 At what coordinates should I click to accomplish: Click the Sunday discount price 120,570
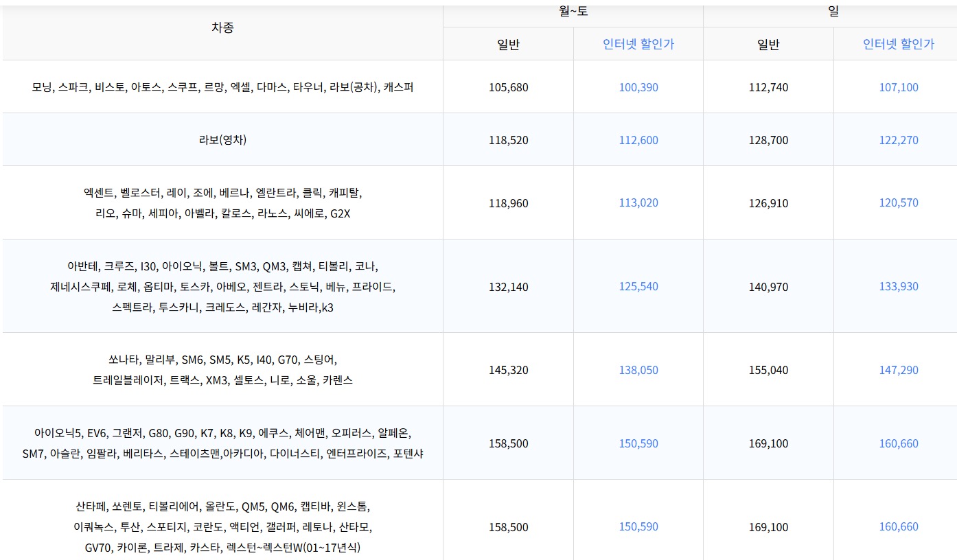tap(899, 202)
